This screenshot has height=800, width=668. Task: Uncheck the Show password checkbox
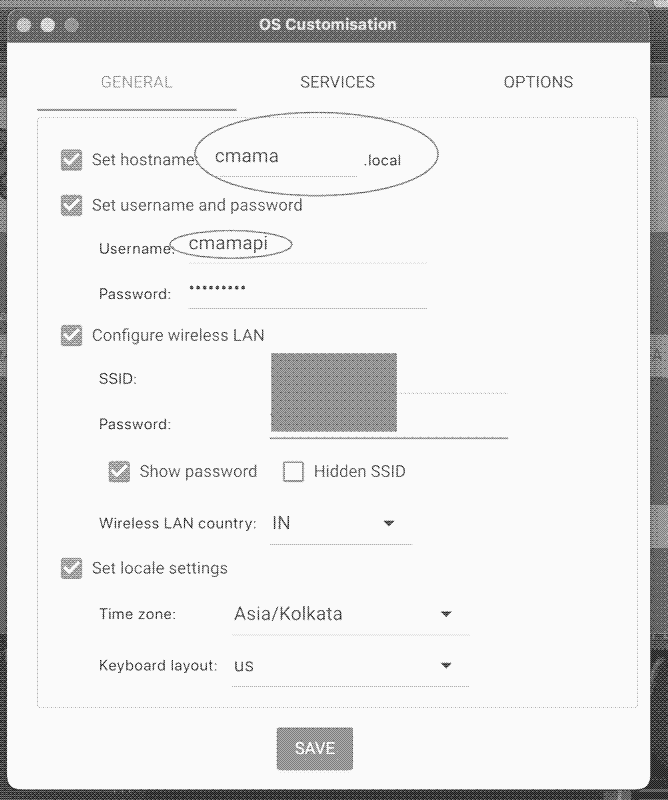[120, 471]
